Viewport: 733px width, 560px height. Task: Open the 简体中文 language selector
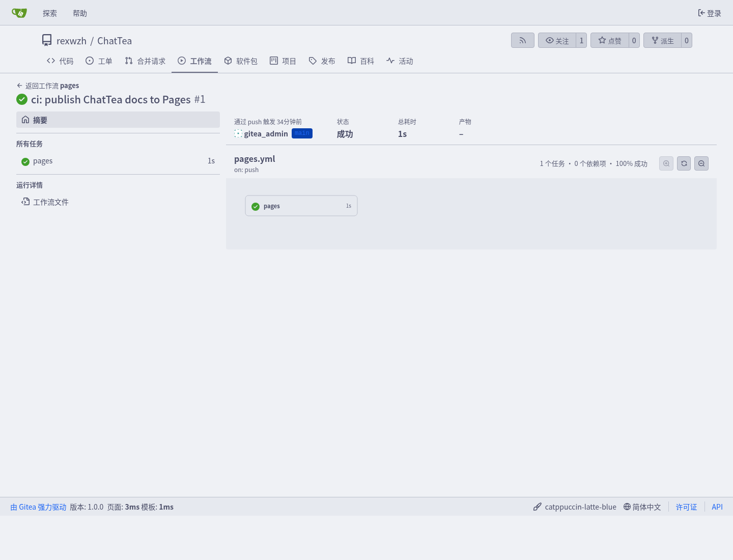(x=642, y=507)
